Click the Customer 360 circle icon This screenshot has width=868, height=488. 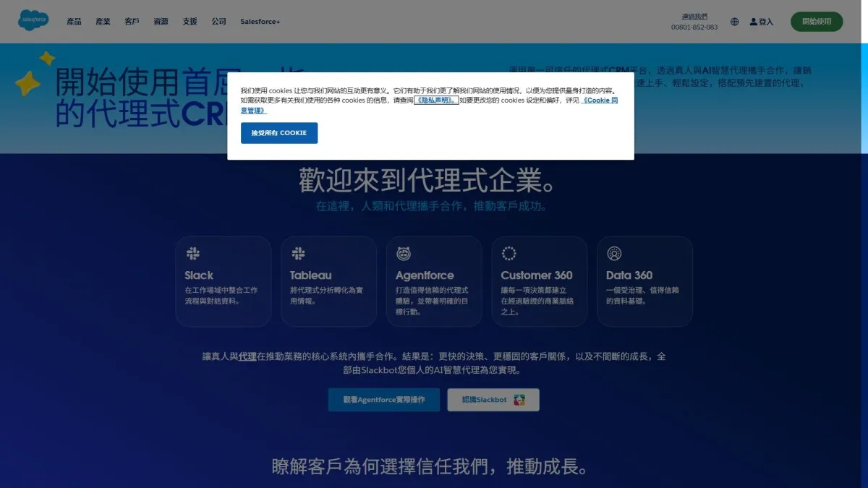[x=509, y=253]
